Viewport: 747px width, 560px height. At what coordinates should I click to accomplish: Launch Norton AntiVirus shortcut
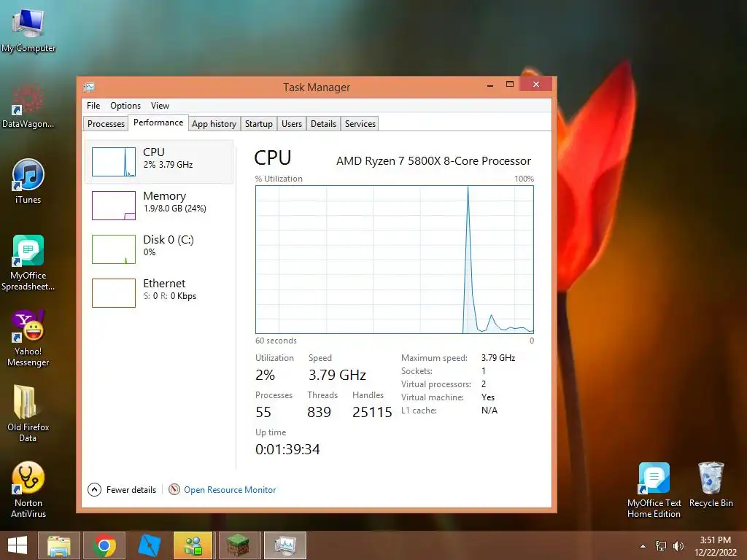(28, 489)
